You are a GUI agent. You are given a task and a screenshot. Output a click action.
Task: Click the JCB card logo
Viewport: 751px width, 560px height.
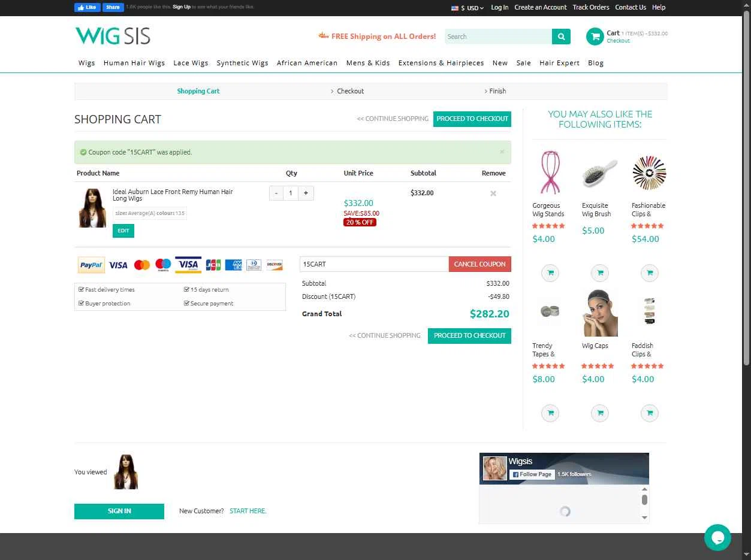point(213,265)
